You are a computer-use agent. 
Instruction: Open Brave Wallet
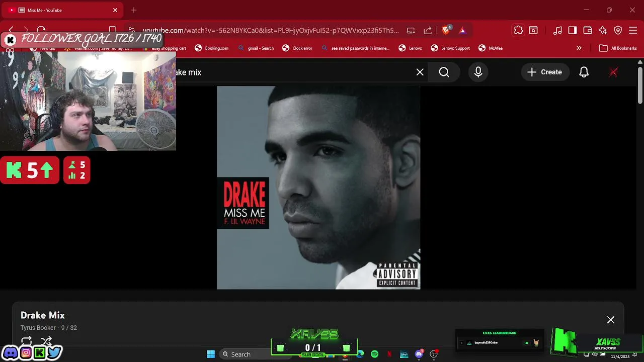[588, 30]
